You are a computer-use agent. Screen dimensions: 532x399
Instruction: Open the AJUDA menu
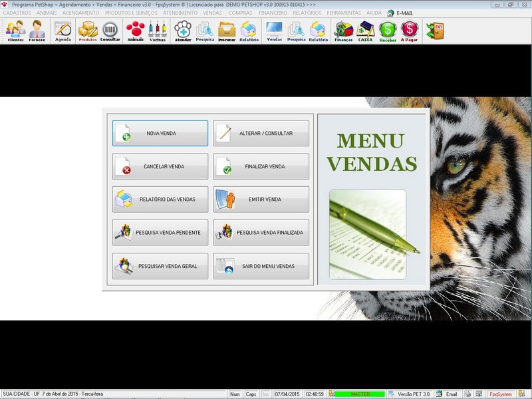tap(374, 13)
